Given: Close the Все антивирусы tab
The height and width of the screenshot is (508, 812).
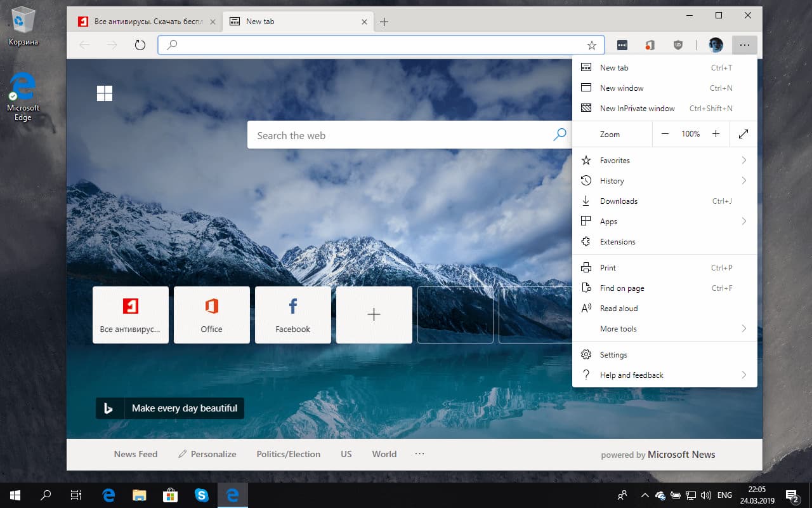Looking at the screenshot, I should (x=213, y=22).
